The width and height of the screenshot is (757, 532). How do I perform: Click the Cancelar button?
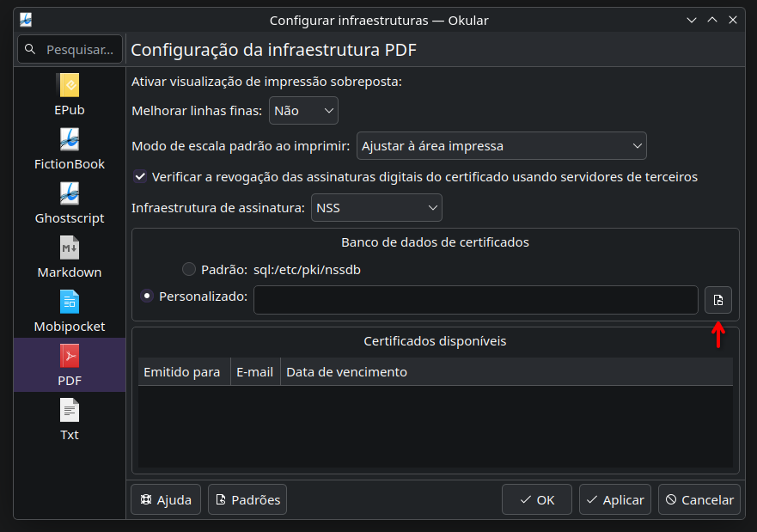699,499
